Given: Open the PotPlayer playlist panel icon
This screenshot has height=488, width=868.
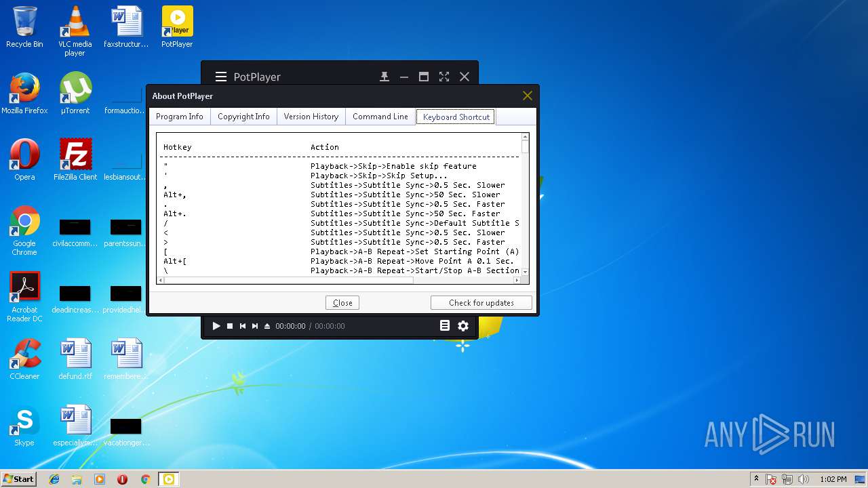Looking at the screenshot, I should pos(445,326).
